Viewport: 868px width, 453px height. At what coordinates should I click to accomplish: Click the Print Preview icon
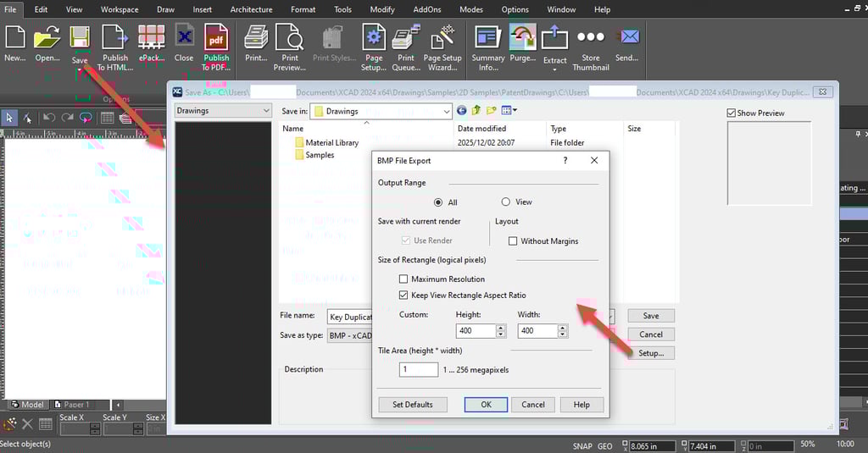290,37
